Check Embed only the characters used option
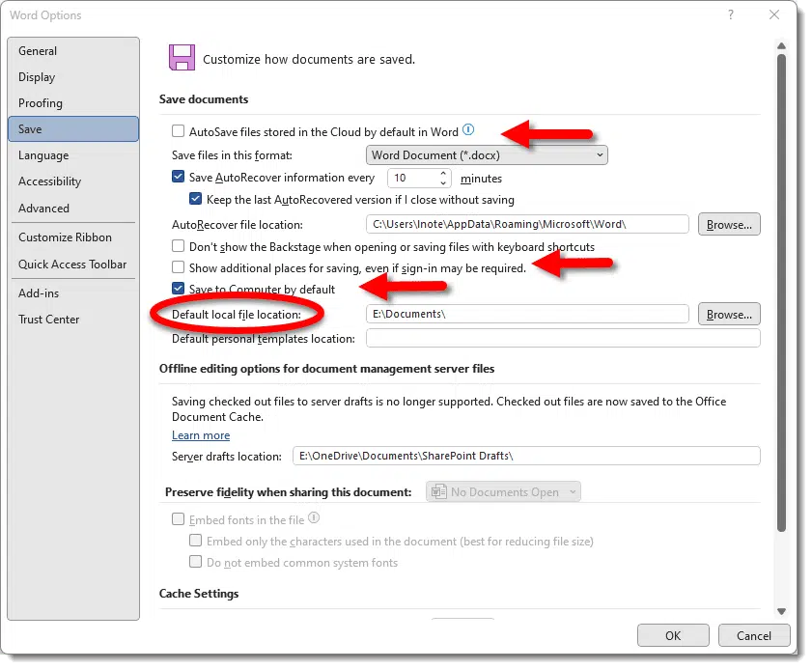The width and height of the screenshot is (812, 669). 195,541
